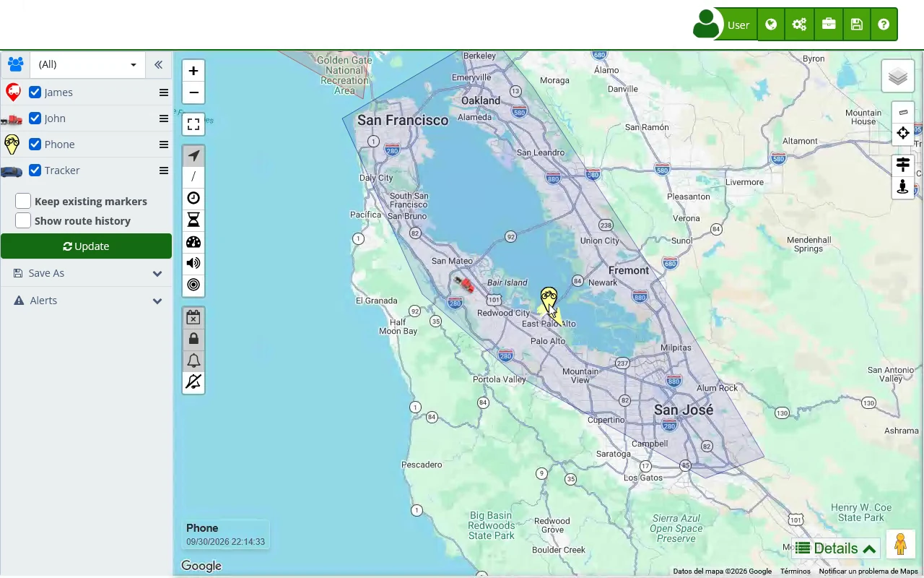Click the clock icon in map toolbar
Screen dimensions: 924x578
(x=193, y=199)
